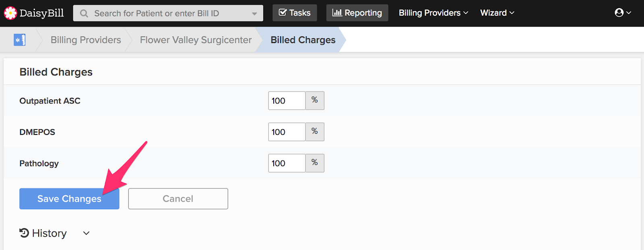The height and width of the screenshot is (250, 644).
Task: Click the percent sign beside DMEPOS
Action: coord(315,132)
